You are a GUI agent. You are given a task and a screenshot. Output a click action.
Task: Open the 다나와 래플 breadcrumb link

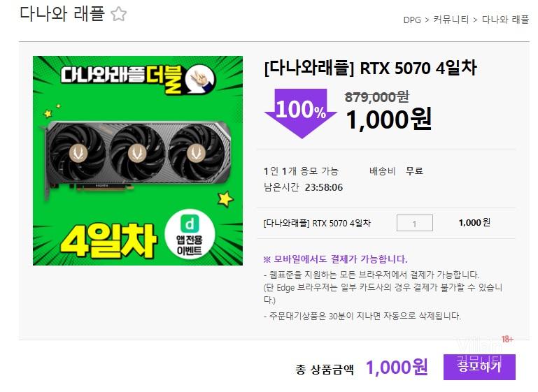click(505, 20)
